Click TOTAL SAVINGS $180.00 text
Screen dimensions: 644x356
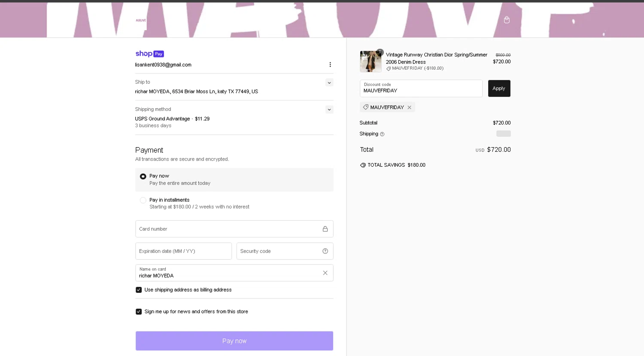click(x=396, y=165)
